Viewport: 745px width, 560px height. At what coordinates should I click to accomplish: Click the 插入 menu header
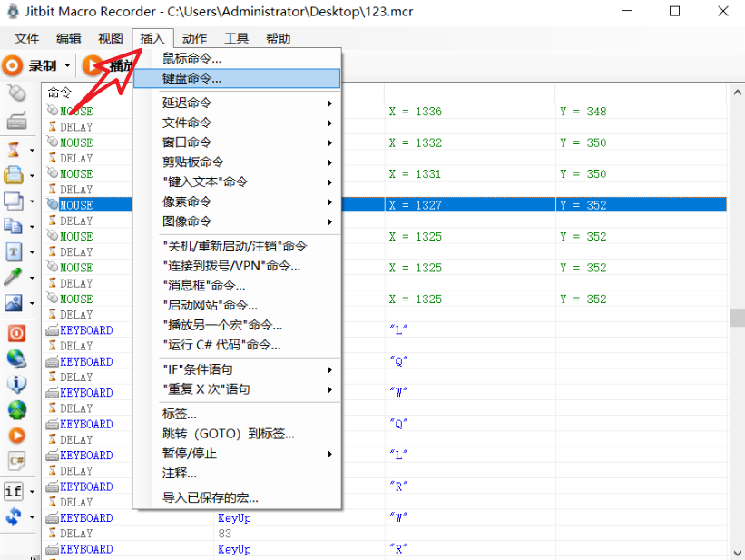[152, 38]
